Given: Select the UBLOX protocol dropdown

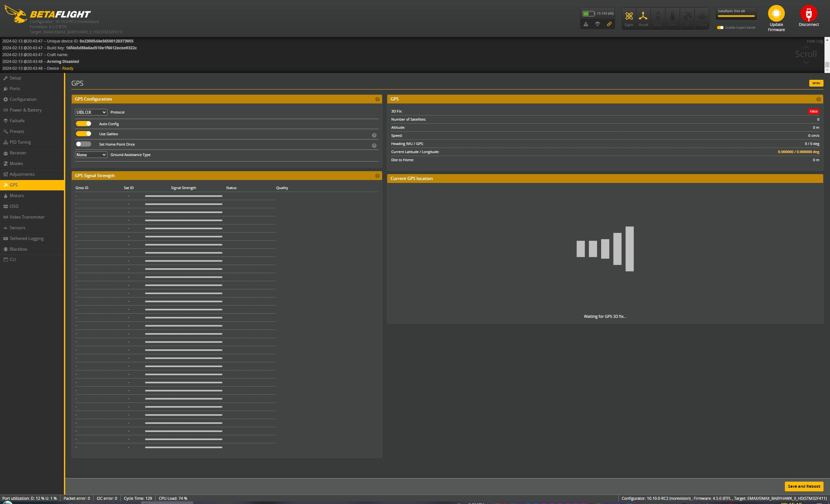Looking at the screenshot, I should tap(91, 112).
